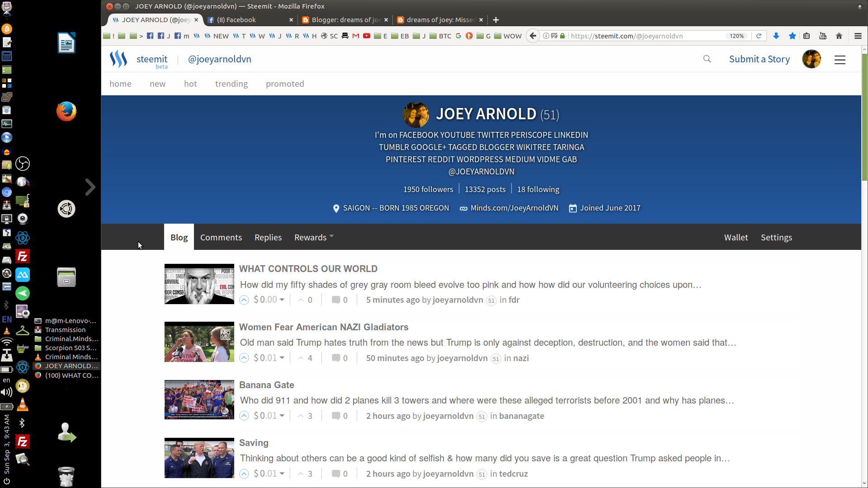868x488 pixels.
Task: Open payout dropdown on WHAT CONTROLS OUR WORLD
Action: click(281, 300)
